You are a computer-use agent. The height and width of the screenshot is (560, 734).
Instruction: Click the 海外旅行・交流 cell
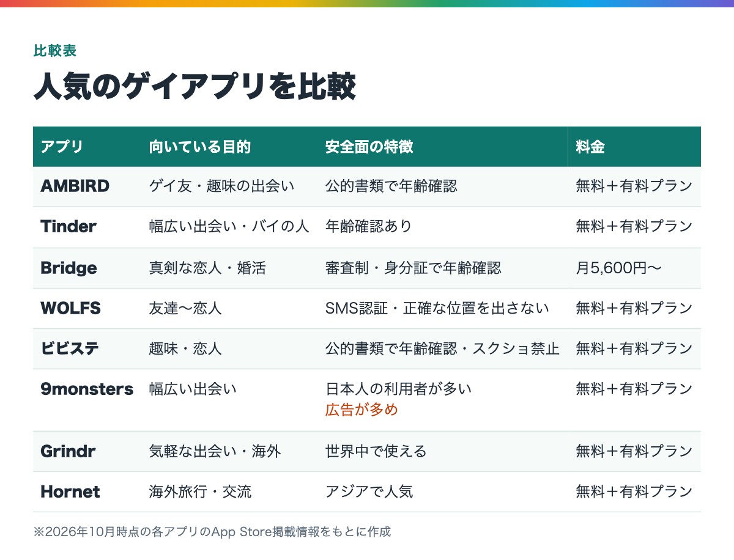click(x=229, y=492)
